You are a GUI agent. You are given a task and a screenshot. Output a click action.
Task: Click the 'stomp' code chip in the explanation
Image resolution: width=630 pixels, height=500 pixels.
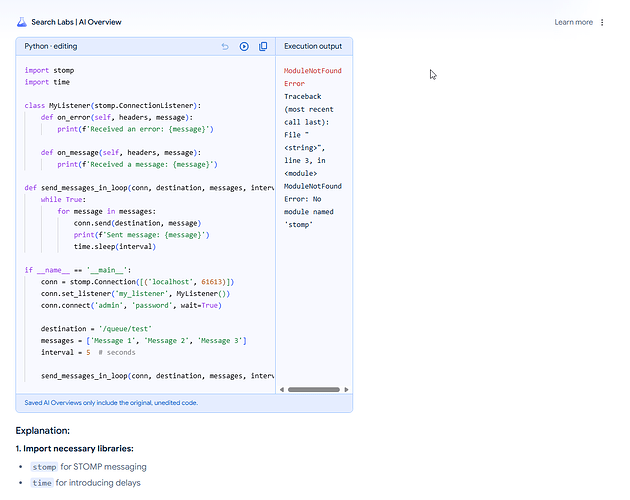pyautogui.click(x=44, y=467)
